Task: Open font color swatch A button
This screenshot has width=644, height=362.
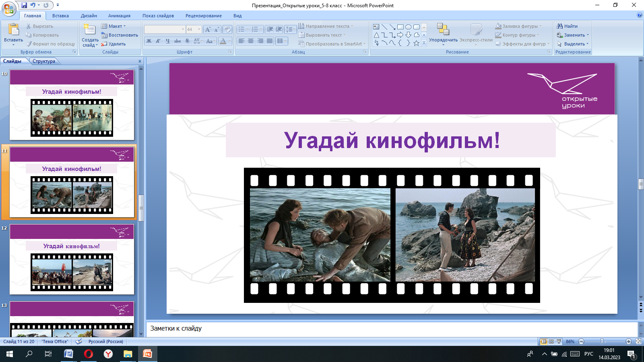Action: click(223, 41)
